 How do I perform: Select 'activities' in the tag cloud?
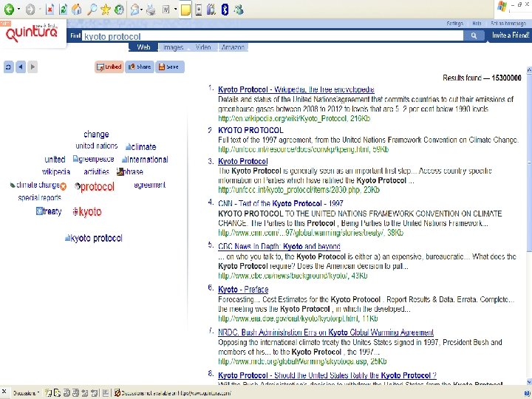(96, 171)
